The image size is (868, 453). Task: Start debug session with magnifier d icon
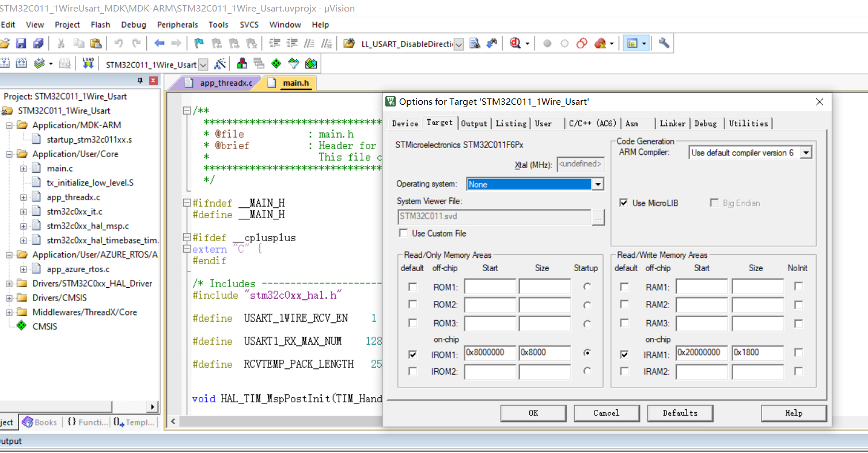click(516, 43)
